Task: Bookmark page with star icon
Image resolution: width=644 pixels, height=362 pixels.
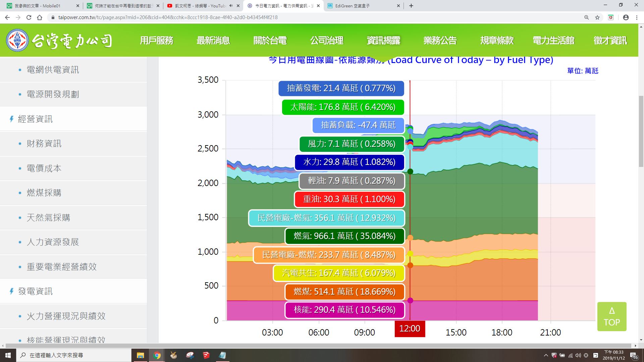Action: 597,17
